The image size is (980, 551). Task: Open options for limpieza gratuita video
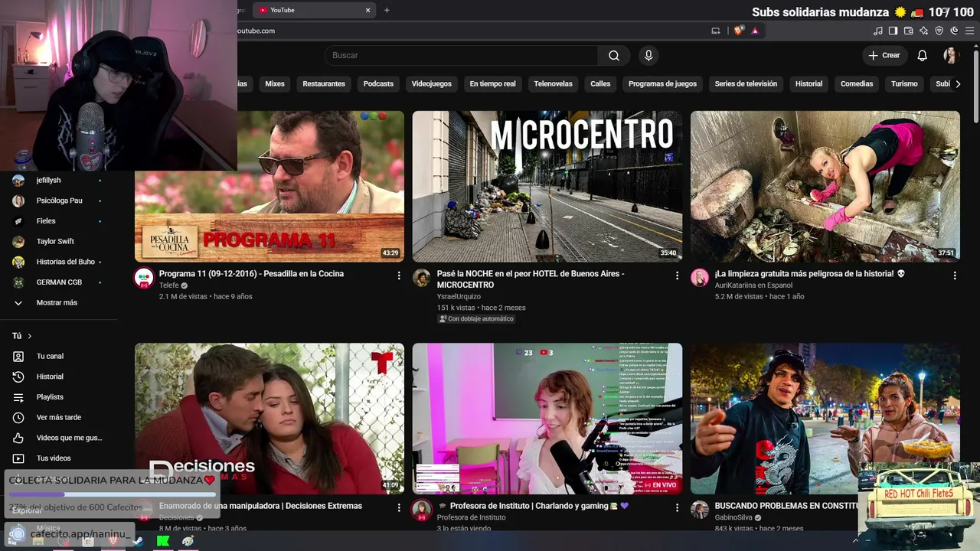(x=955, y=275)
